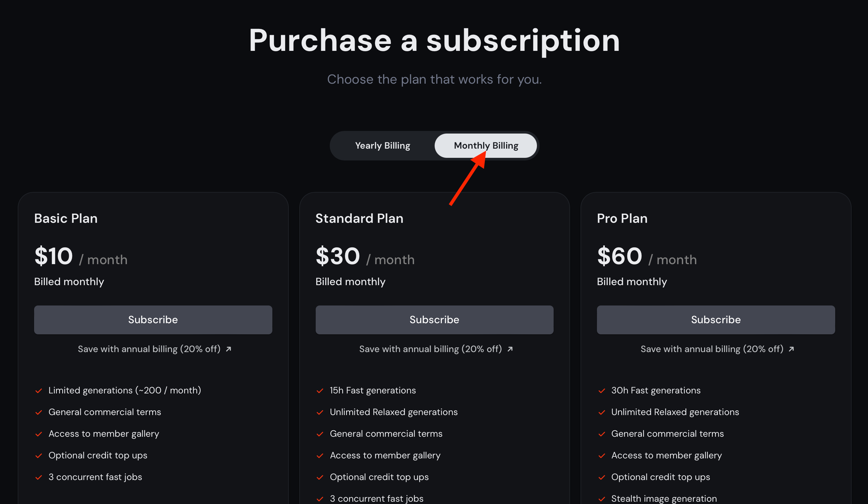Open Basic Plan annual billing savings link

point(149,349)
